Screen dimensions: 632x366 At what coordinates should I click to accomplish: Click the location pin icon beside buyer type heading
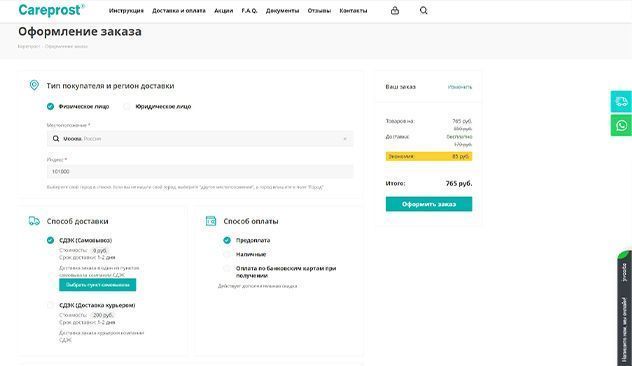[34, 85]
